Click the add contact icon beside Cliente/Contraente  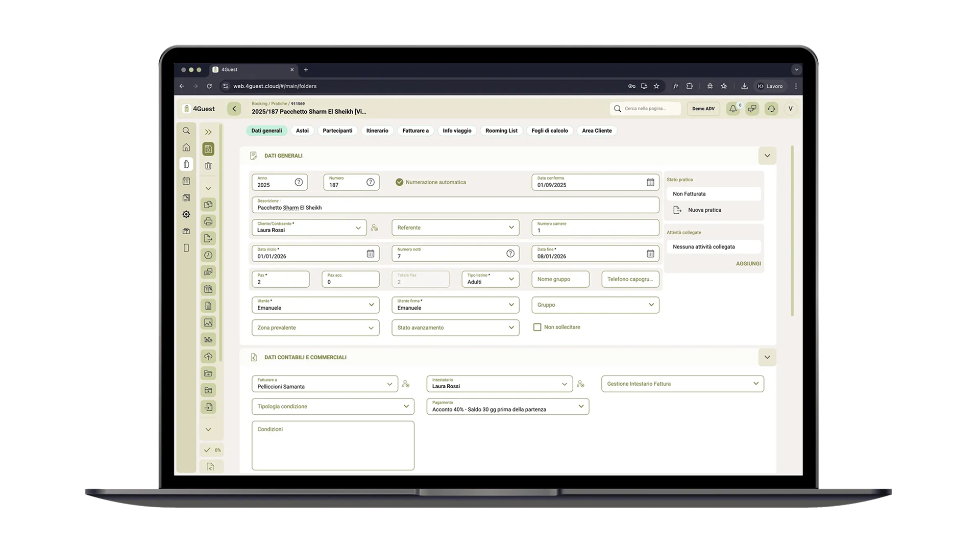(375, 228)
